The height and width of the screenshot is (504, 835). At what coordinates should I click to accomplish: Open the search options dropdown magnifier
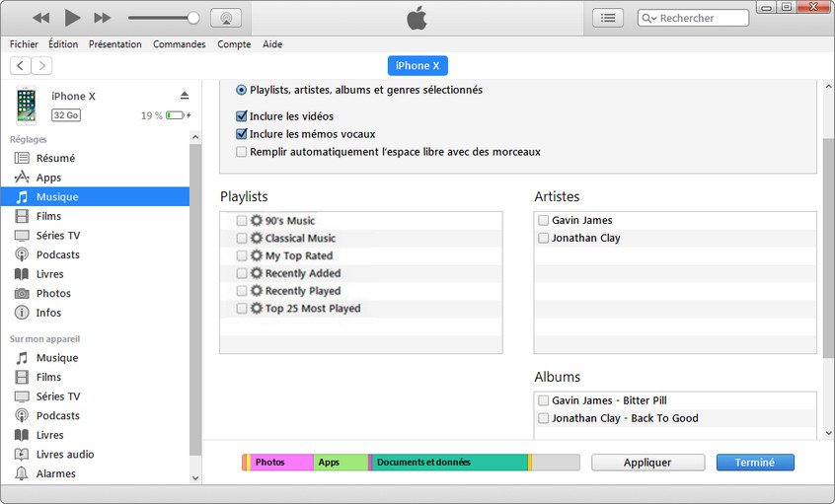649,18
